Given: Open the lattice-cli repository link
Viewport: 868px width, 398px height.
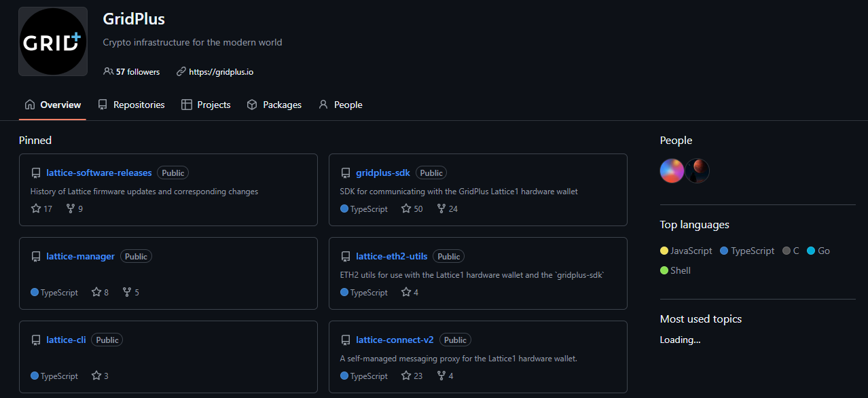Looking at the screenshot, I should tap(66, 340).
